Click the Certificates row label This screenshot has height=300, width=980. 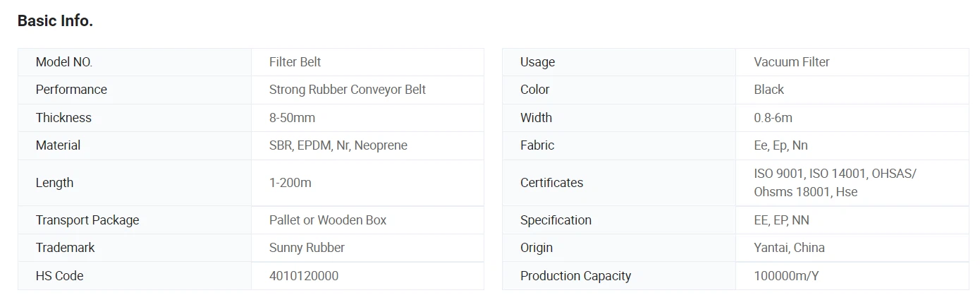[551, 183]
